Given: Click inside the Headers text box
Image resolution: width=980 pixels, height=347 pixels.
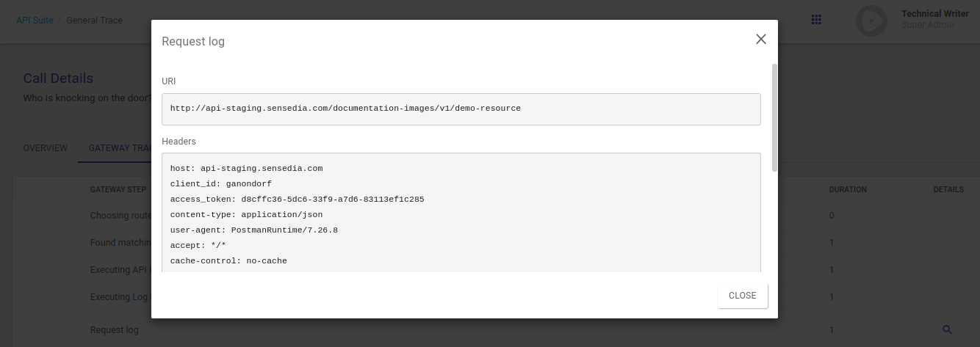Looking at the screenshot, I should pos(461,213).
